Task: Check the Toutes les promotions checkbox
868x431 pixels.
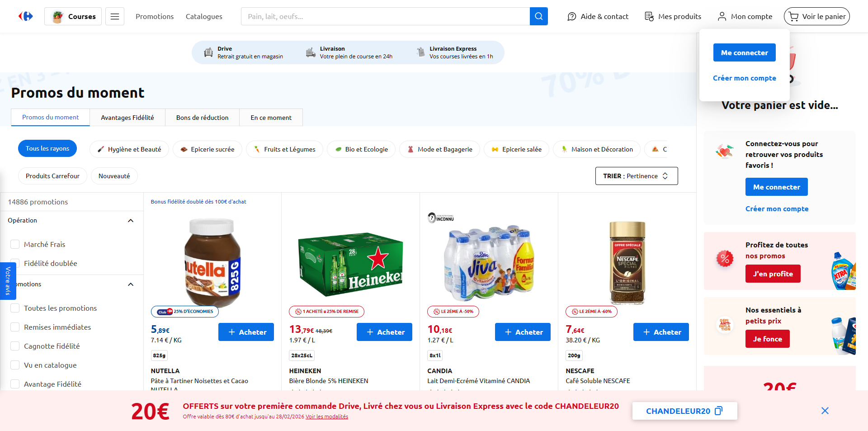Action: pyautogui.click(x=15, y=308)
